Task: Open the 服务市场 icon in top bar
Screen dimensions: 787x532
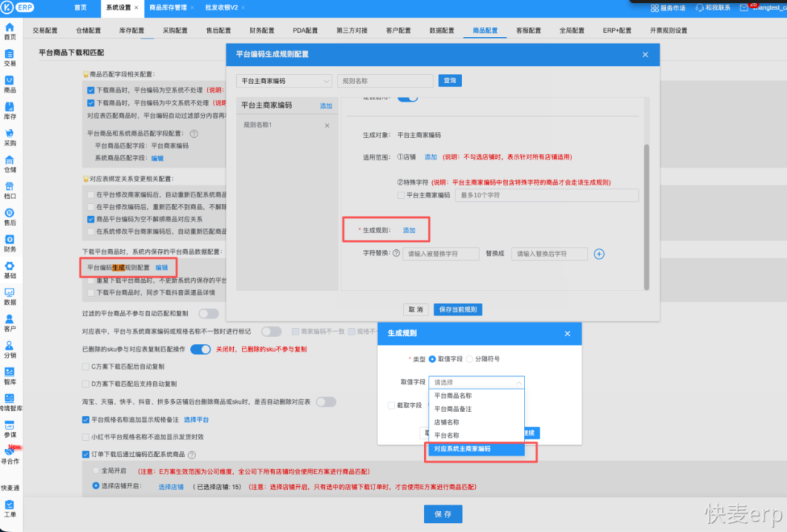Action: (654, 8)
